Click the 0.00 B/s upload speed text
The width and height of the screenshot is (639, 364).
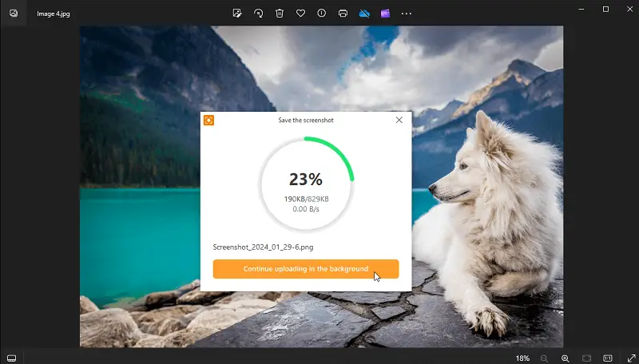(x=306, y=209)
